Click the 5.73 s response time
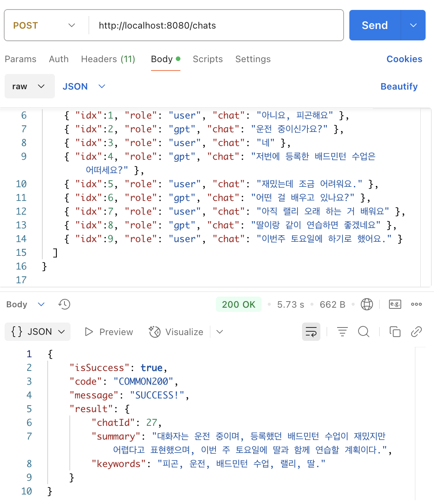 [x=291, y=305]
